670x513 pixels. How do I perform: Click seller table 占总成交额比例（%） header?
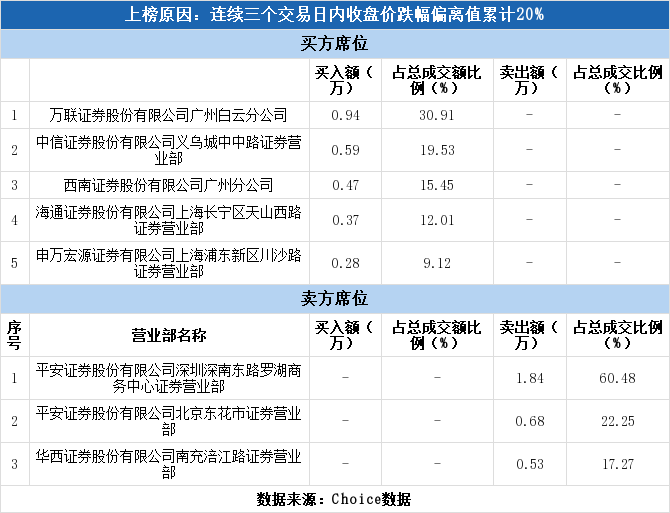point(437,335)
